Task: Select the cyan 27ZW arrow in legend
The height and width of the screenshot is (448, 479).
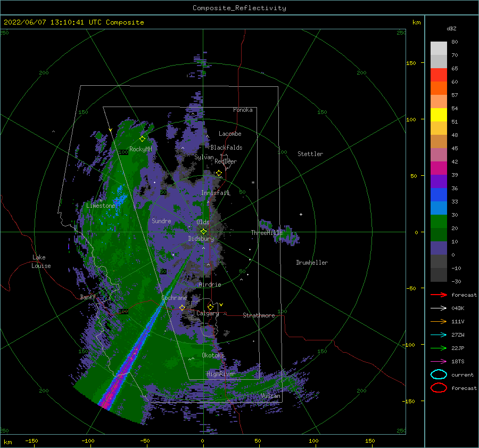Action: [x=439, y=335]
